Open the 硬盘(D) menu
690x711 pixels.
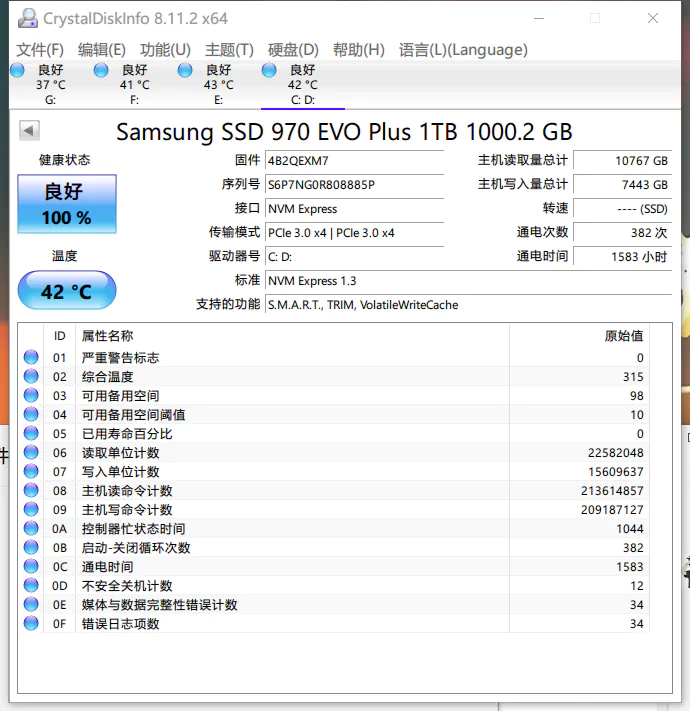(293, 49)
